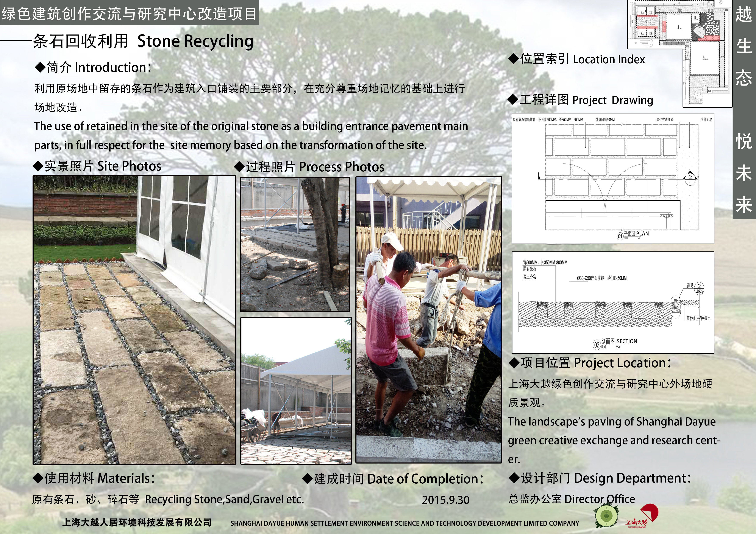Click the date 2015.9.30
The width and height of the screenshot is (756, 534).
point(445,500)
